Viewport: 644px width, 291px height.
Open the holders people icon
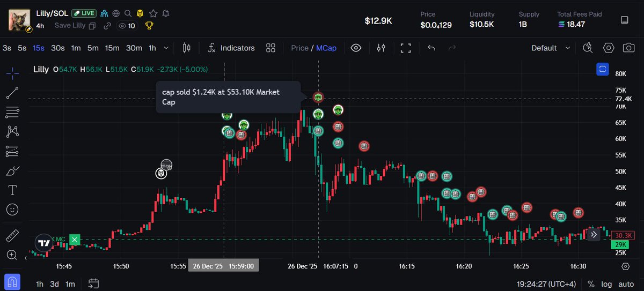tap(104, 13)
